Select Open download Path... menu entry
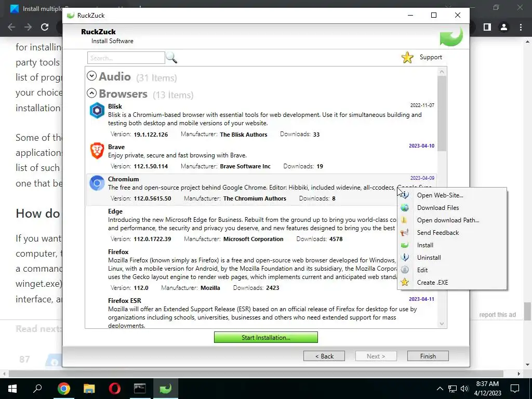532x399 pixels. [x=448, y=220]
